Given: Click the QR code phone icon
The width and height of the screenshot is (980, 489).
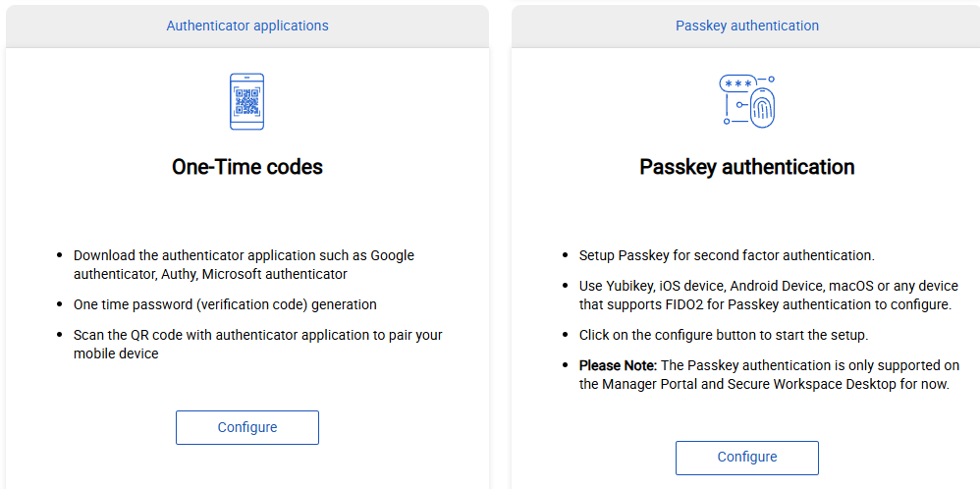Looking at the screenshot, I should click(x=246, y=101).
